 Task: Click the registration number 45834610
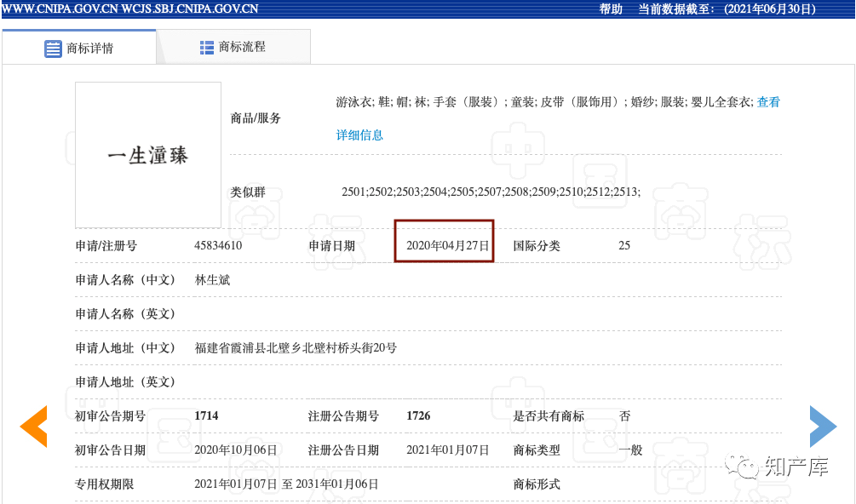(218, 246)
